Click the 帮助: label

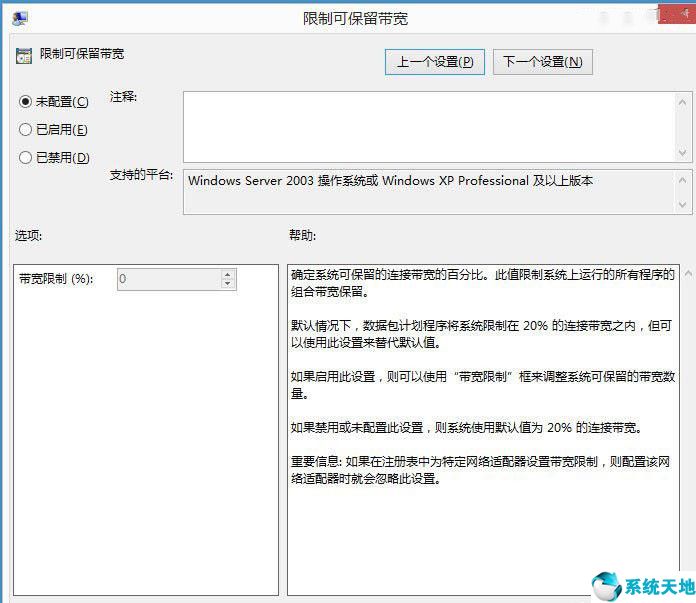[303, 235]
